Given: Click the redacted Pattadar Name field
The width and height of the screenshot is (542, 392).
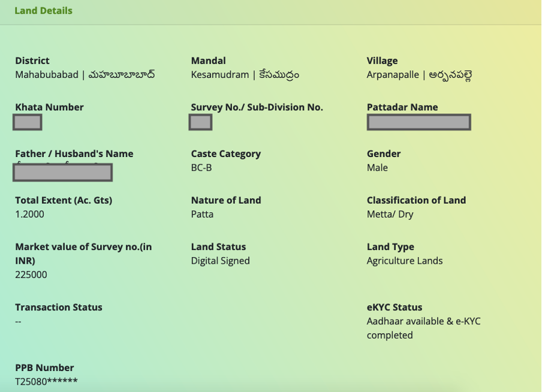Looking at the screenshot, I should (418, 122).
